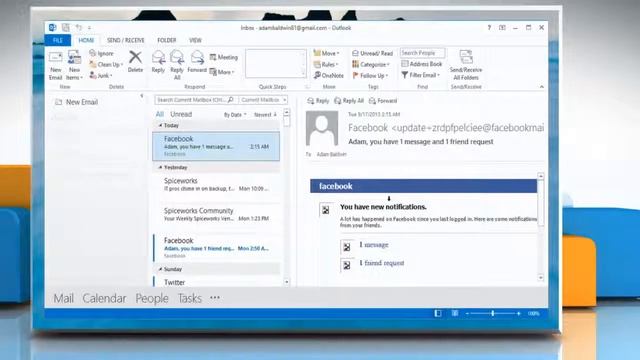This screenshot has width=640, height=360.
Task: Open the FILE tab
Action: tap(58, 40)
